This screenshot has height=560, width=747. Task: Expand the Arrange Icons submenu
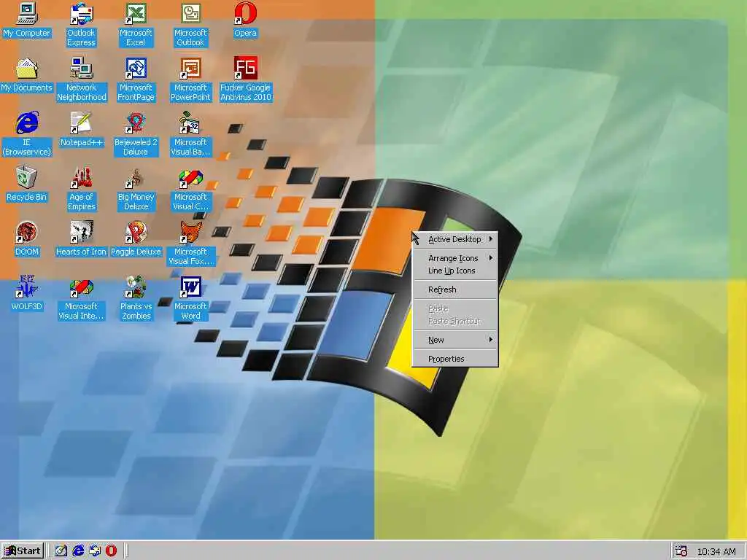pos(455,258)
